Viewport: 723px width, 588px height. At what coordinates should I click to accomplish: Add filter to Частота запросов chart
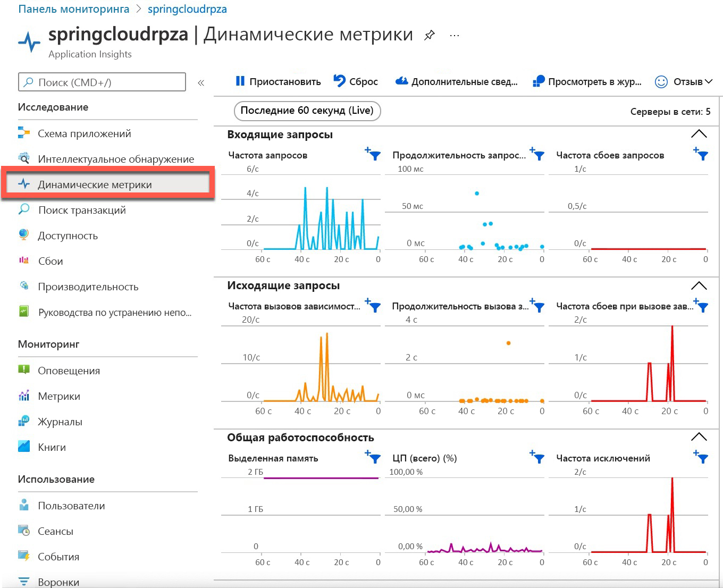373,154
